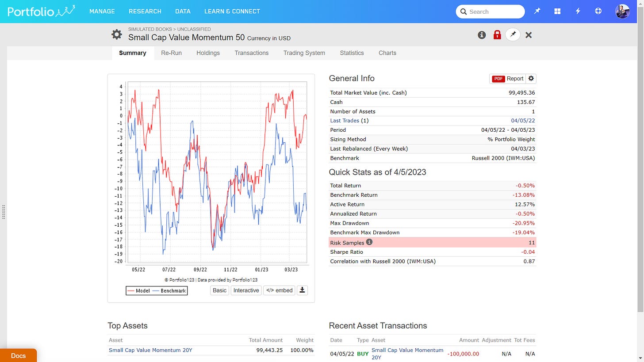Screen dimensions: 644x362
Task: Click the embed chart button
Action: pyautogui.click(x=279, y=290)
